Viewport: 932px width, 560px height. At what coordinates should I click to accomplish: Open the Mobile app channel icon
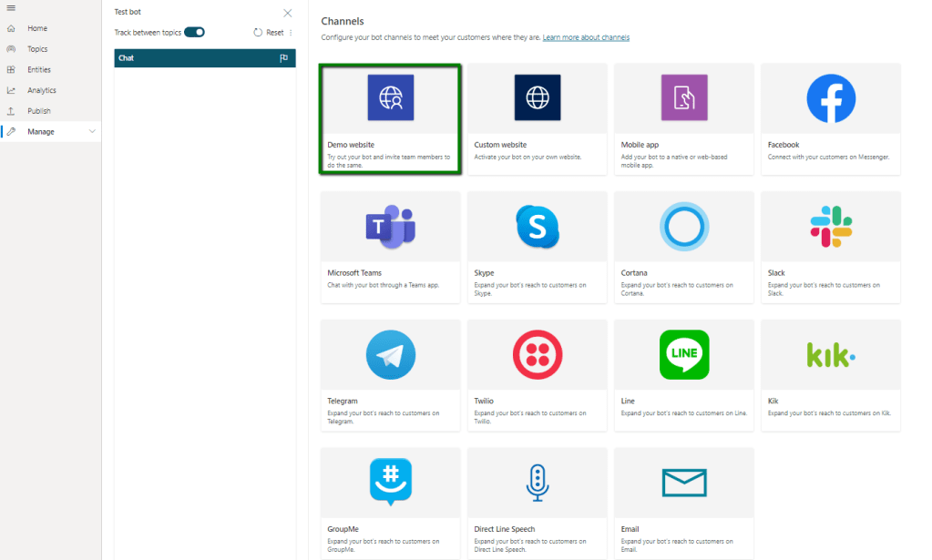[x=683, y=97]
